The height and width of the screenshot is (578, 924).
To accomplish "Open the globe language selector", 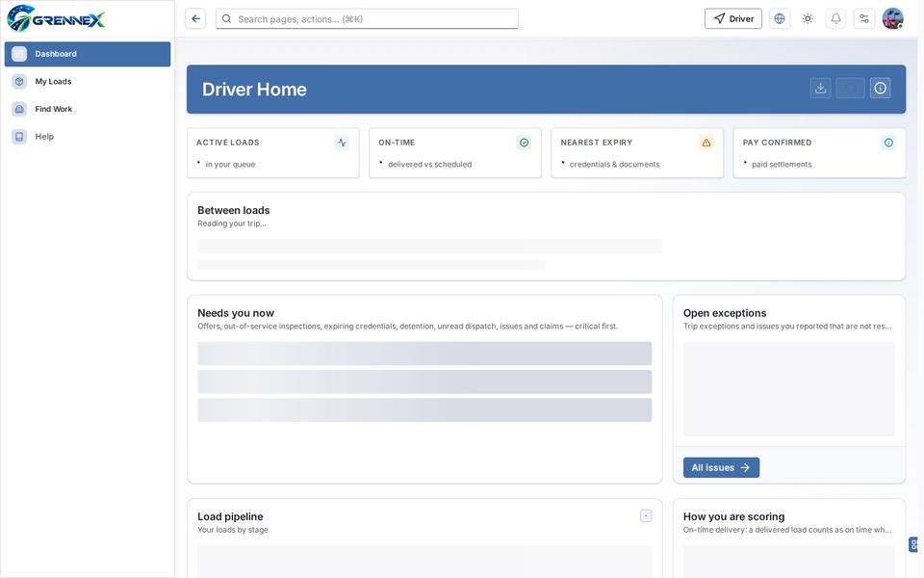I will [780, 19].
